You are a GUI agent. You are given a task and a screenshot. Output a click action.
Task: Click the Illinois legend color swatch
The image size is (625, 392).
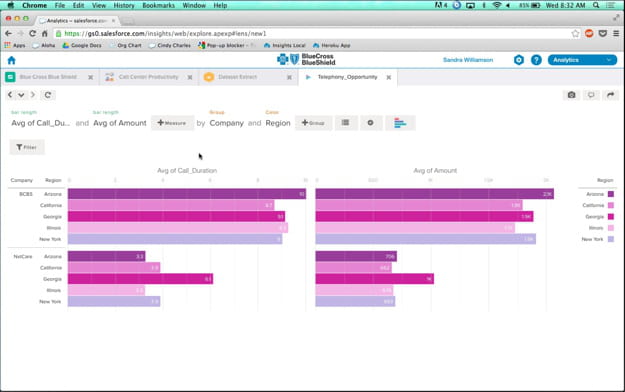611,228
